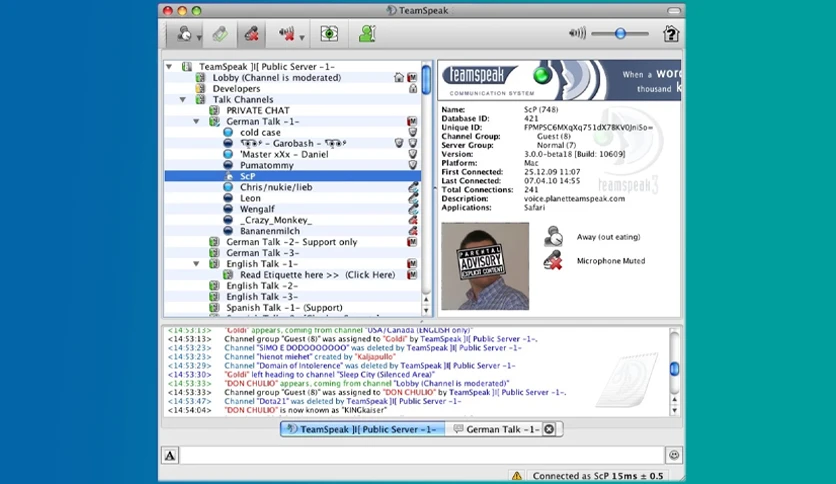Click the default-channel home icon on Lobby row
This screenshot has width=836, height=484.
point(399,78)
